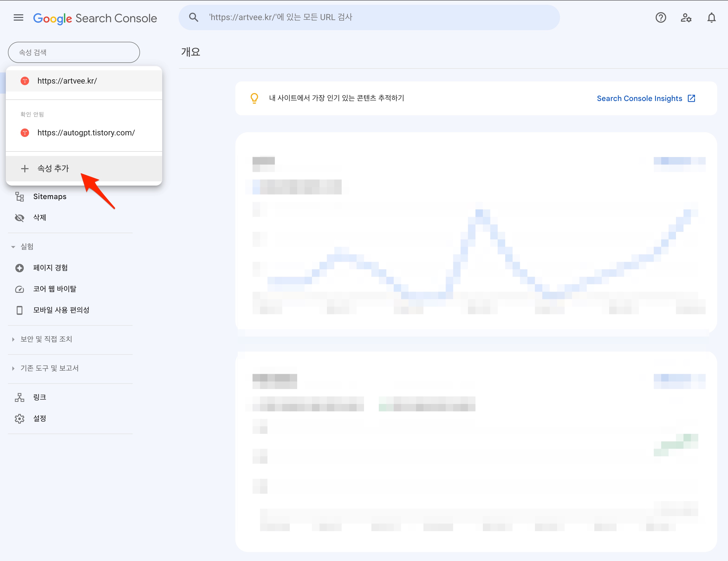Expand 보안 및 직접 조치 section
Screen dimensions: 728x561
point(13,339)
